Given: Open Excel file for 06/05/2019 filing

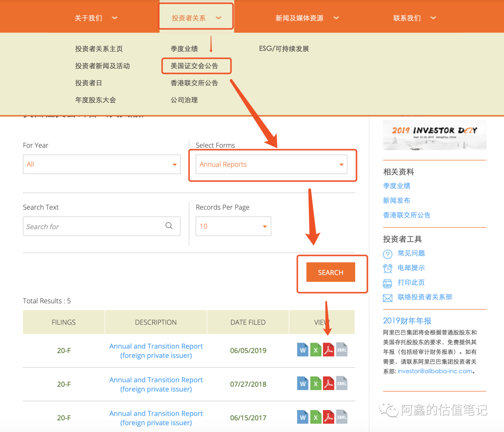Looking at the screenshot, I should tap(315, 350).
